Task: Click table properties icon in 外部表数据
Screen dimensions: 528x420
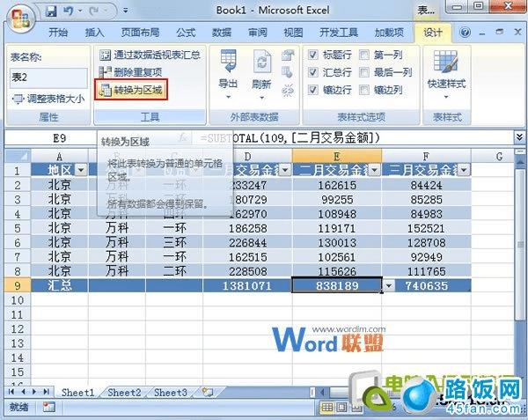Action: pyautogui.click(x=288, y=55)
